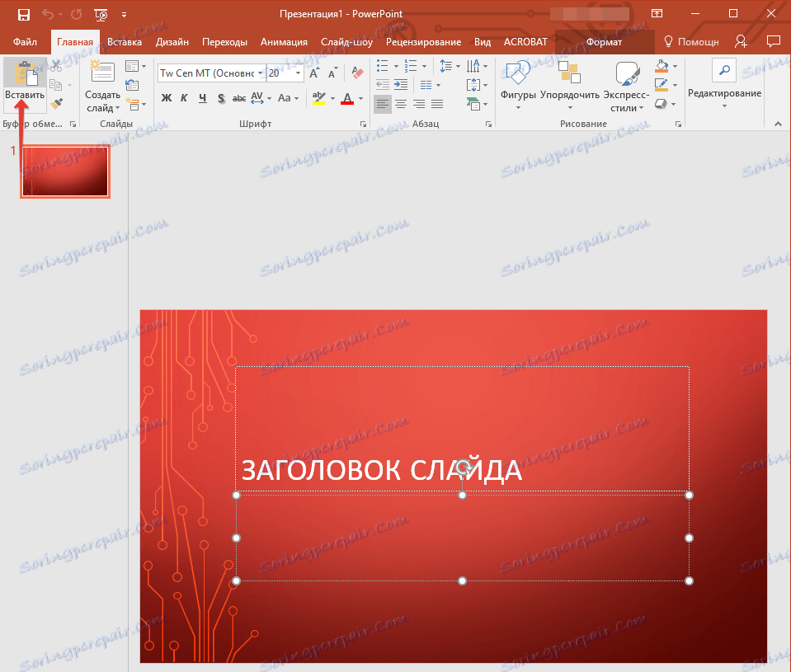The image size is (791, 672).
Task: Click the add columns icon
Action: point(426,85)
